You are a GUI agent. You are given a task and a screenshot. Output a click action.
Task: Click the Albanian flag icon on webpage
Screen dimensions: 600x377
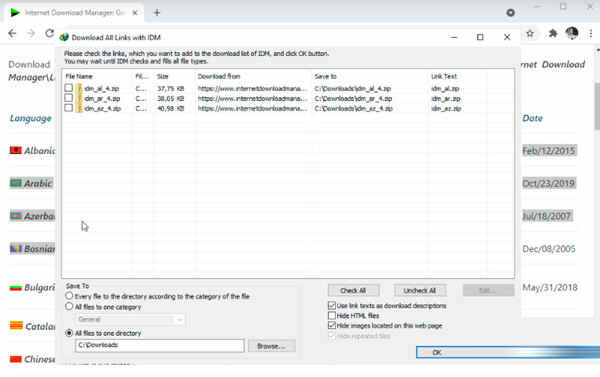[x=15, y=150]
